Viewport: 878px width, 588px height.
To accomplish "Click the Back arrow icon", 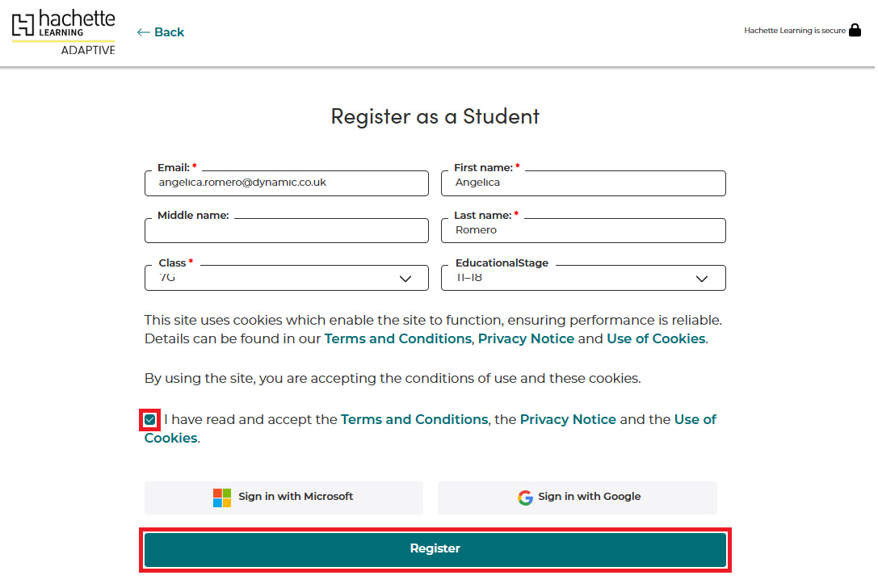I will (144, 32).
